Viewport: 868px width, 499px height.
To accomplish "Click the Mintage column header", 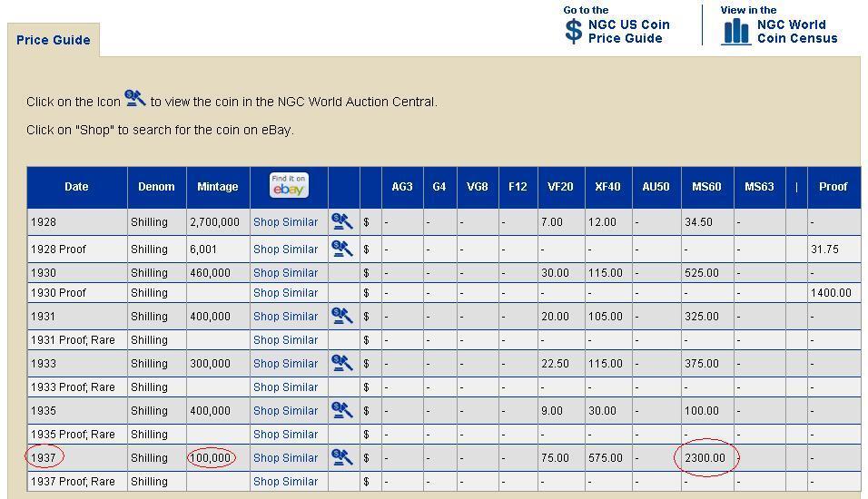I will 217,187.
